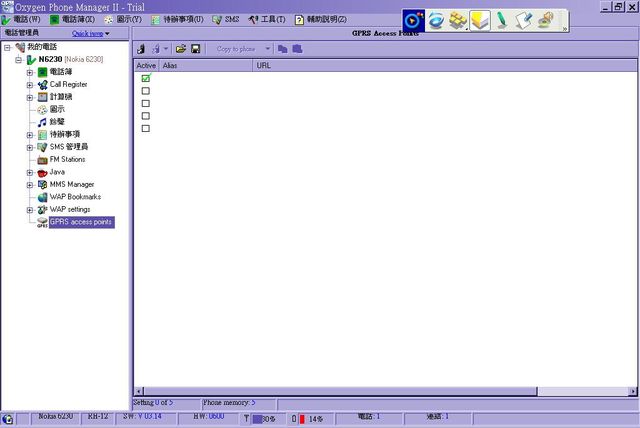Viewport: 640px width, 428px height.
Task: Click the blue swirl browser icon in floating toolbar
Action: tap(436, 20)
